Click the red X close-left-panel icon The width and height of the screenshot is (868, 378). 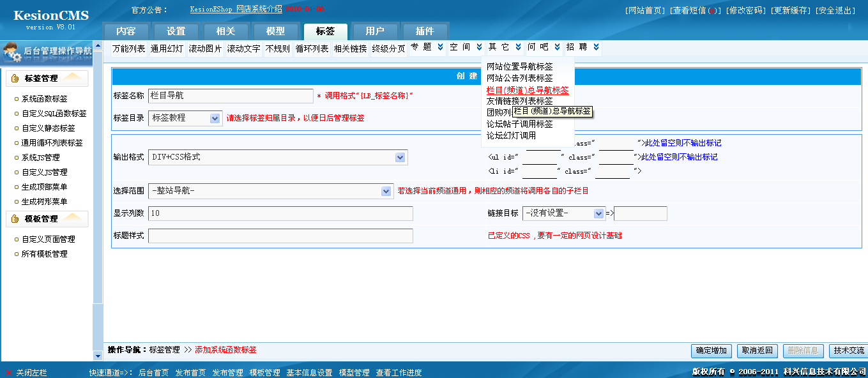[x=8, y=373]
